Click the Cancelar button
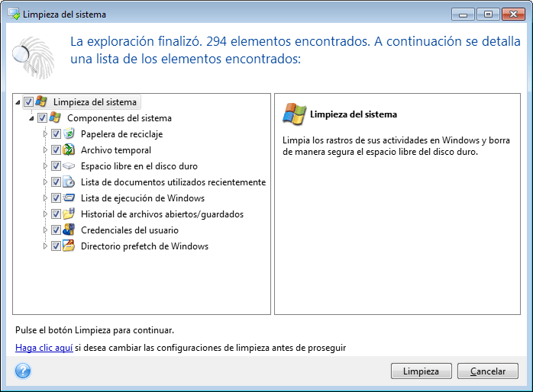Image resolution: width=533 pixels, height=392 pixels. (488, 371)
